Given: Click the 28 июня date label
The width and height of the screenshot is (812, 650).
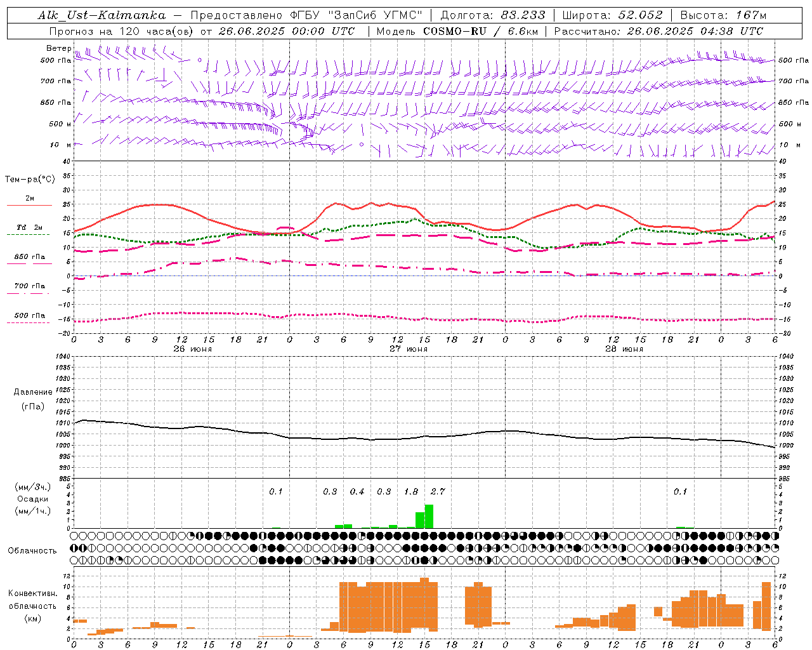Looking at the screenshot, I should click(x=624, y=349).
